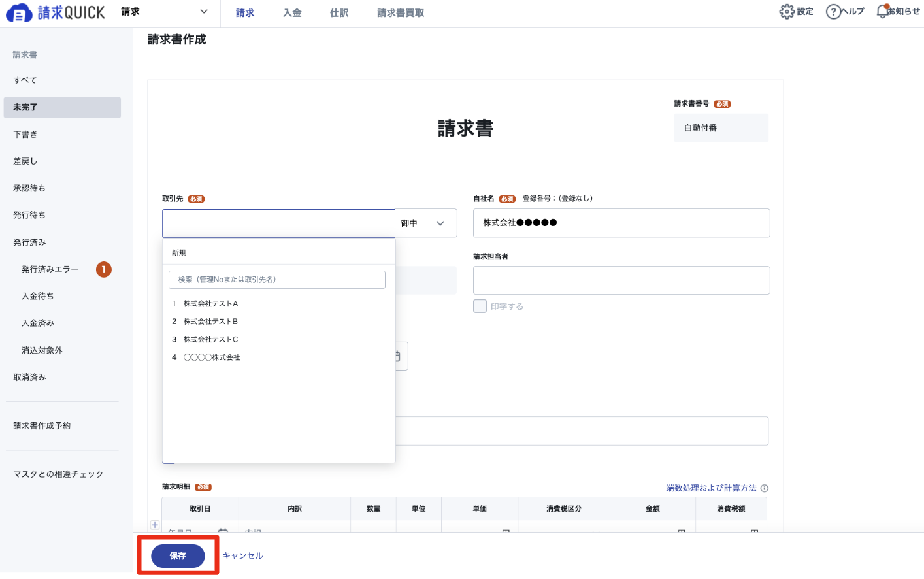The height and width of the screenshot is (579, 924).
Task: Click the badge showing 1 error
Action: 104,269
